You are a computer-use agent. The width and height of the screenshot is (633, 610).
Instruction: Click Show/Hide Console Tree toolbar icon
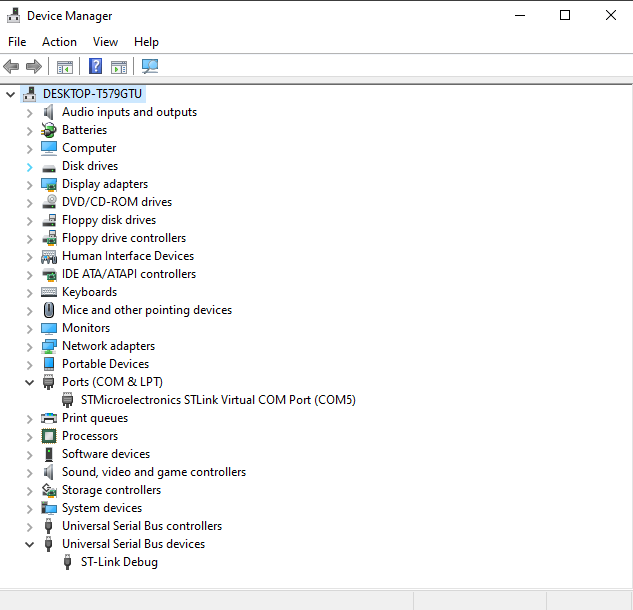(65, 67)
